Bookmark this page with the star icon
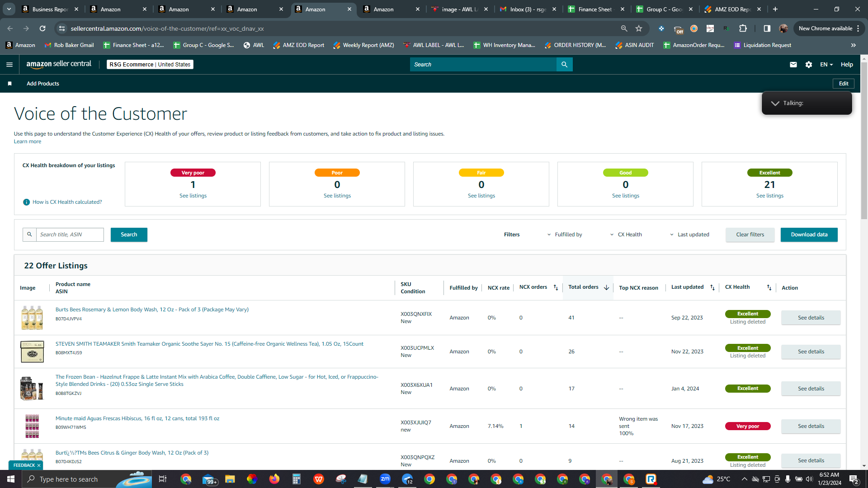868x488 pixels. tap(639, 28)
